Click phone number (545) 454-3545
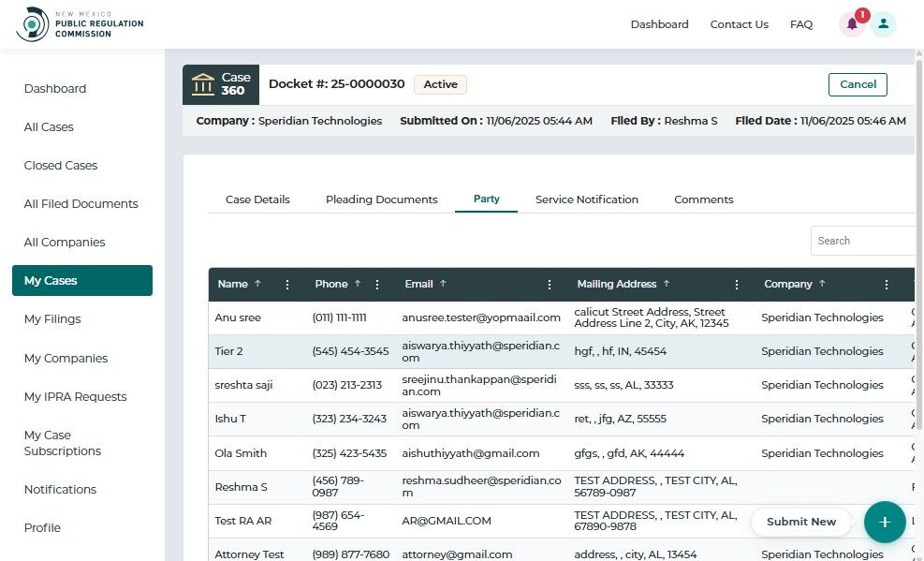924x561 pixels. (350, 351)
